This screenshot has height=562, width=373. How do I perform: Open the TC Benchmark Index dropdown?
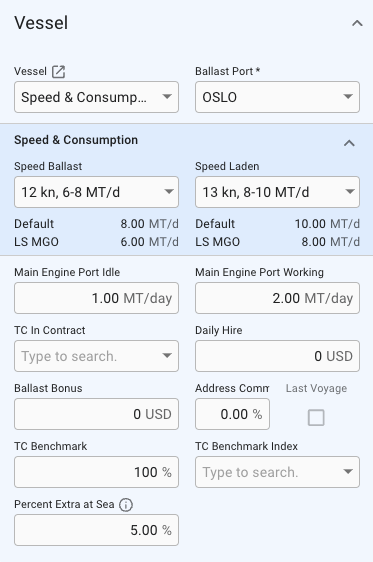pyautogui.click(x=277, y=472)
